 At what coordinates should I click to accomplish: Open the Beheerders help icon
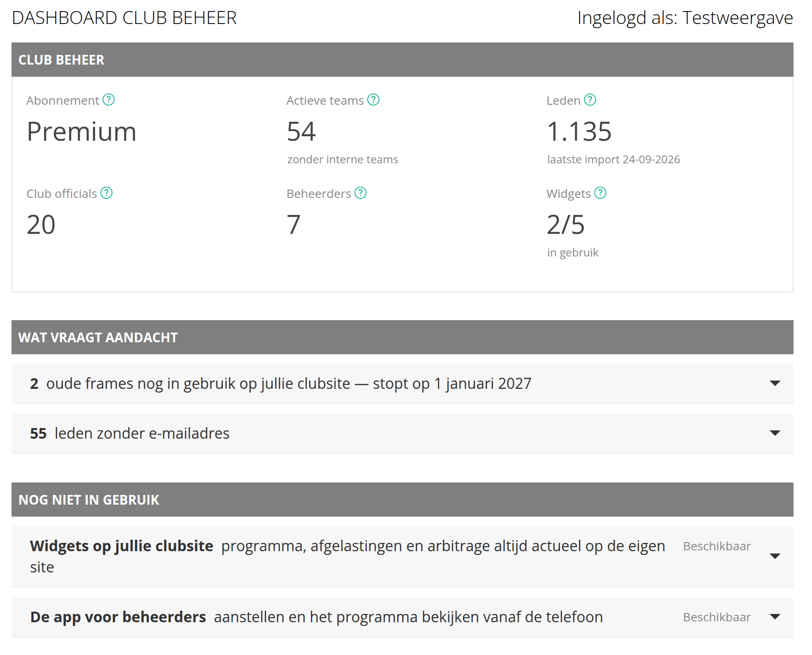coord(360,193)
